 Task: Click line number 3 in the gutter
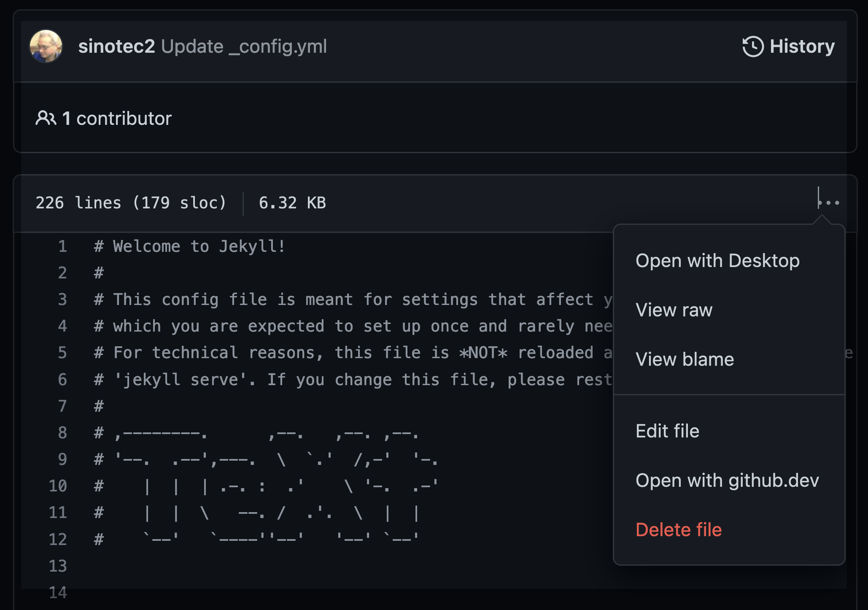click(x=62, y=300)
